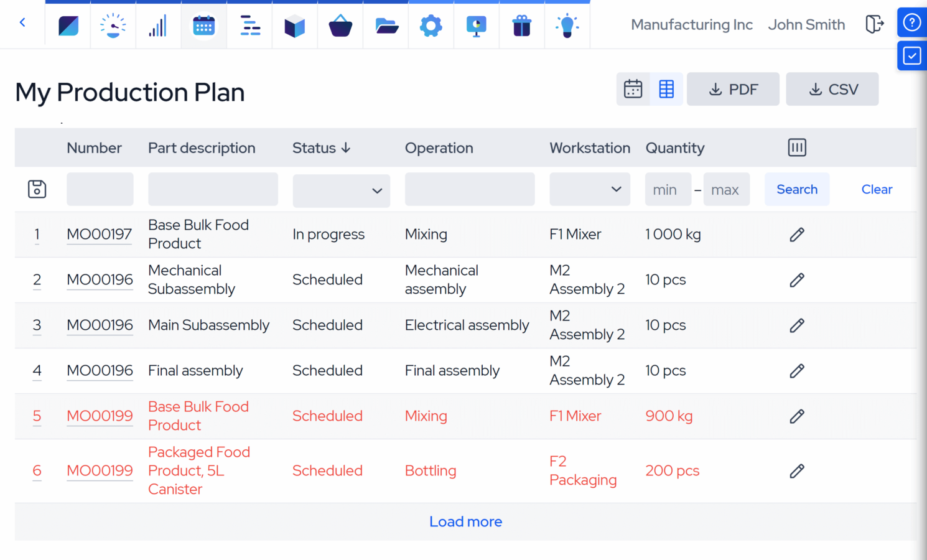
Task: Download the plan as PDF
Action: pyautogui.click(x=733, y=89)
